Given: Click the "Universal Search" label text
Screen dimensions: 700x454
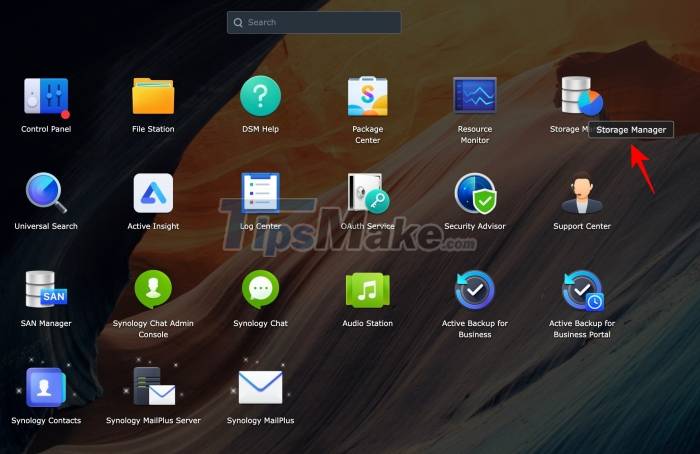Looking at the screenshot, I should (46, 226).
